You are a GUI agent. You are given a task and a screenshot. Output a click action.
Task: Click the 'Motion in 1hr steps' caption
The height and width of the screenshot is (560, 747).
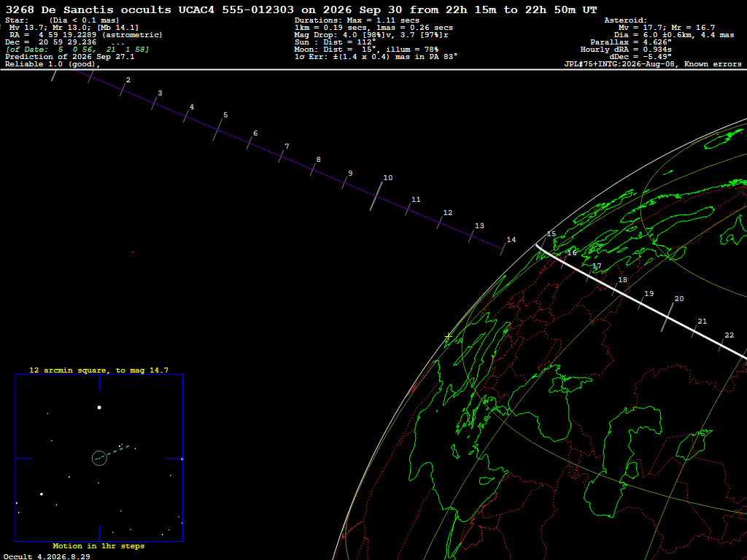pyautogui.click(x=98, y=545)
